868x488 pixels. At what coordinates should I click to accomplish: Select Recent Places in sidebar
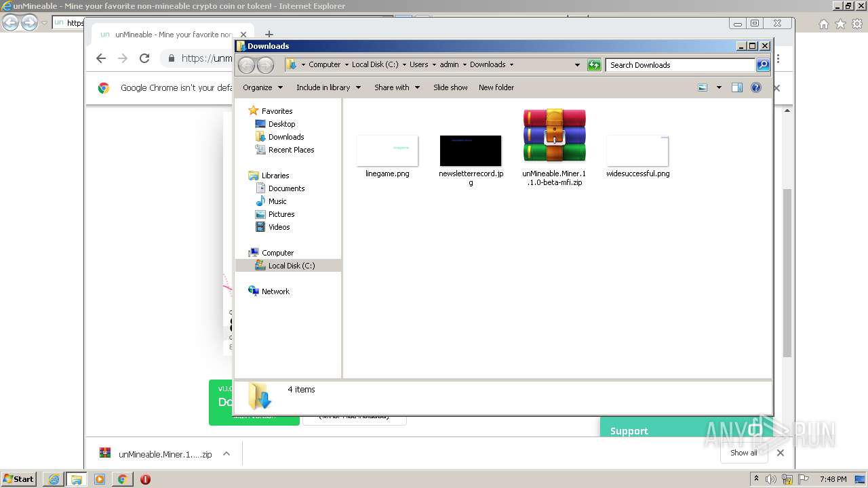(x=291, y=150)
